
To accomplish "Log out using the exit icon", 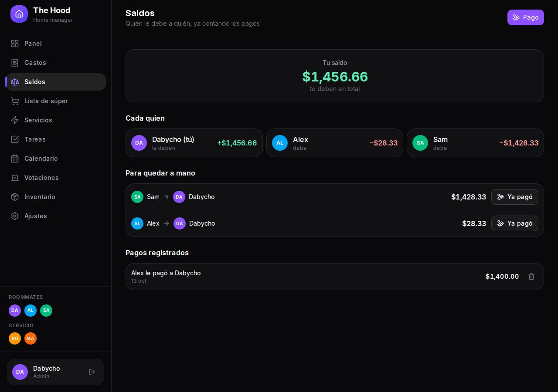I will (92, 372).
